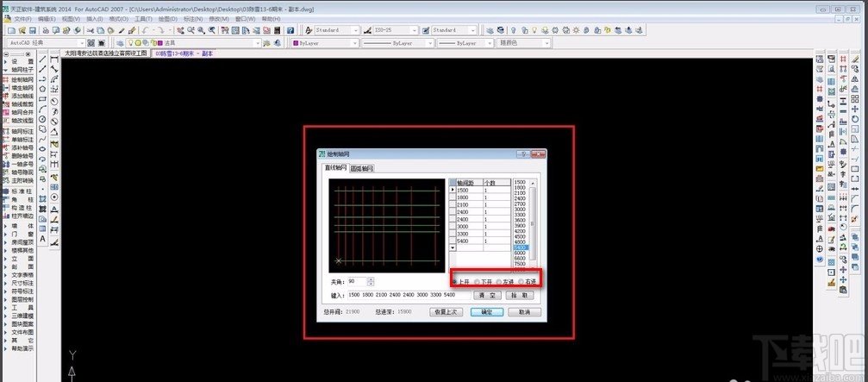
Task: Click the workspace settings gear icon
Action: [91, 42]
